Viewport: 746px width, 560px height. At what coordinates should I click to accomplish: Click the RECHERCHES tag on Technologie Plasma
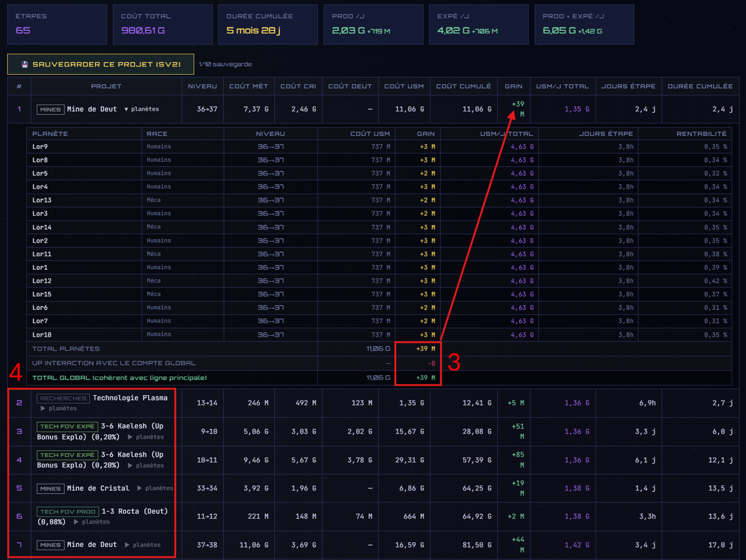(63, 399)
